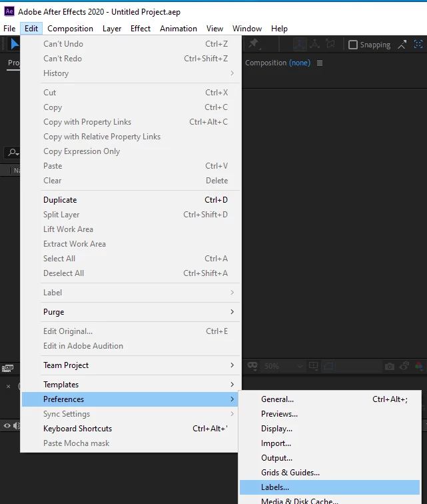Click the search magnifier in Project panel
Image resolution: width=427 pixels, height=504 pixels.
13,153
